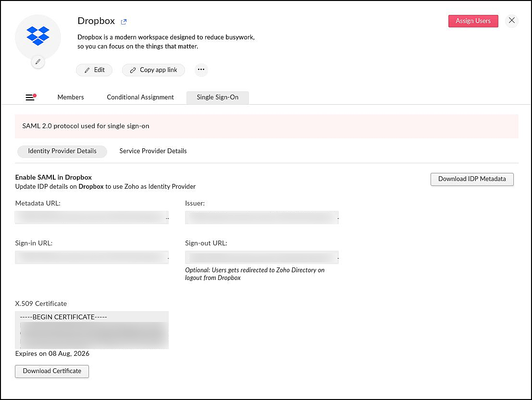Click the Sign-out URL field
The image size is (532, 400).
pos(261,257)
